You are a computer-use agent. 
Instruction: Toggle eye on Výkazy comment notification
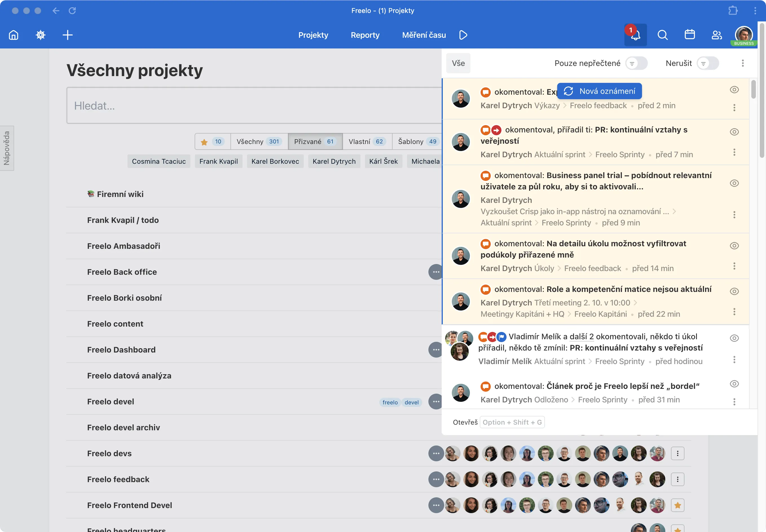pyautogui.click(x=734, y=90)
